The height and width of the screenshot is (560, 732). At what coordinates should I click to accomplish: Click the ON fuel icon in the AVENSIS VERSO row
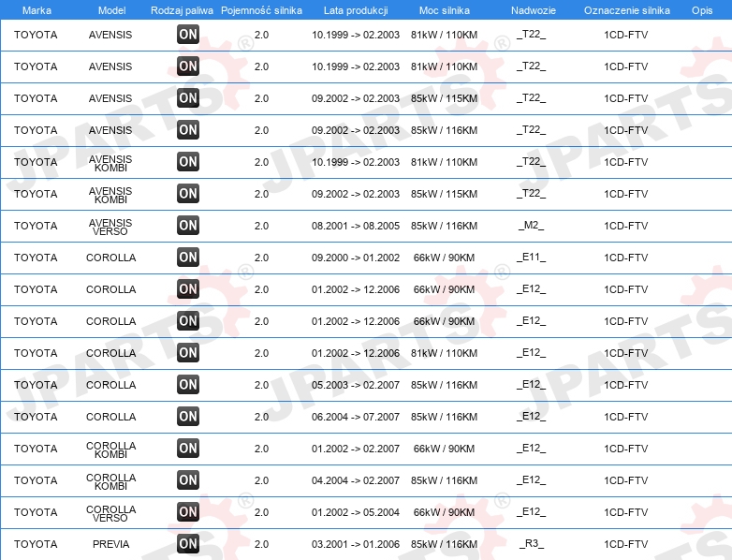click(x=188, y=225)
